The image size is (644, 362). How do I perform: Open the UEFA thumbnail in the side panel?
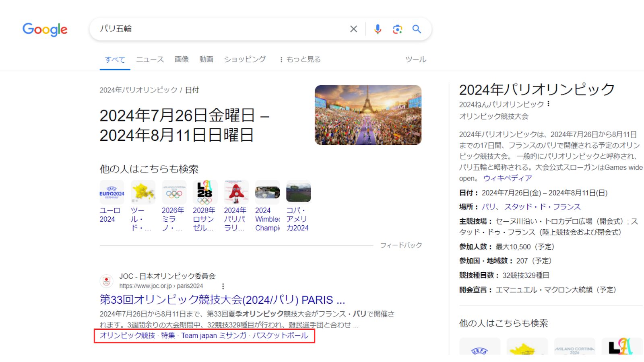[480, 346]
